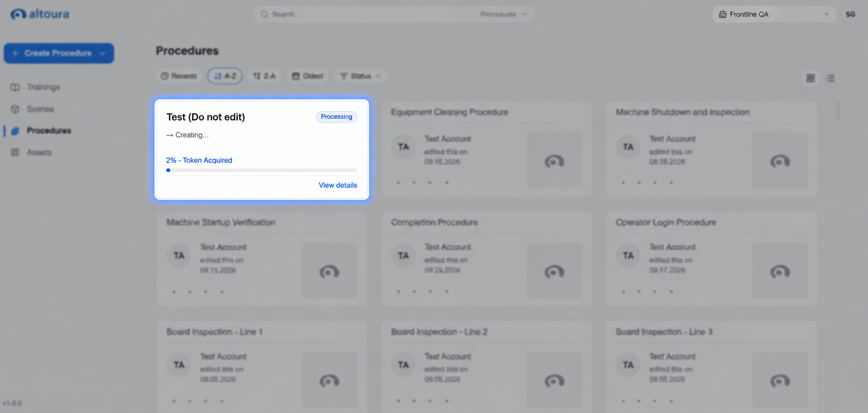Image resolution: width=868 pixels, height=413 pixels.
Task: Click the Processing status badge
Action: click(336, 117)
